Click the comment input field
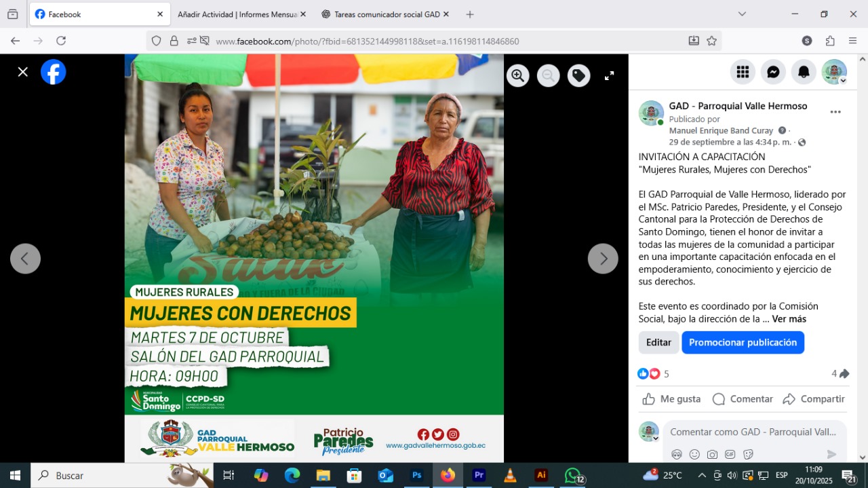Image resolution: width=868 pixels, height=488 pixels. click(x=753, y=432)
